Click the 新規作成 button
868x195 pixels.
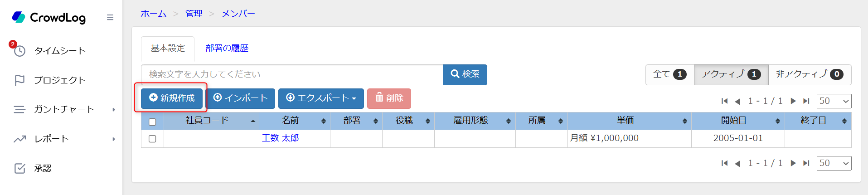click(172, 98)
